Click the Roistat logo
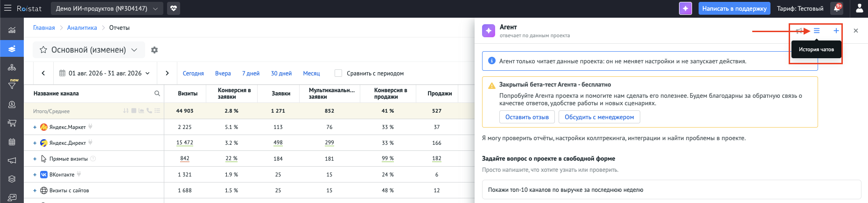 click(x=29, y=8)
